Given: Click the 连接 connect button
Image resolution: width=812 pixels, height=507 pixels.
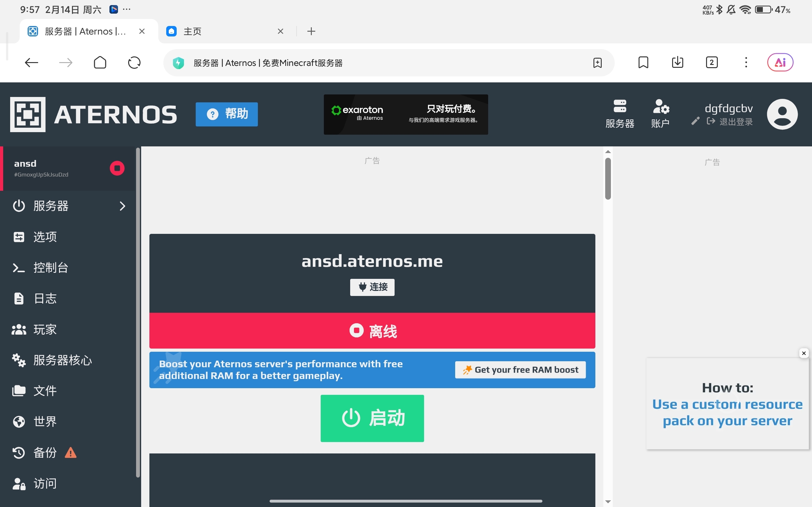Looking at the screenshot, I should (372, 287).
